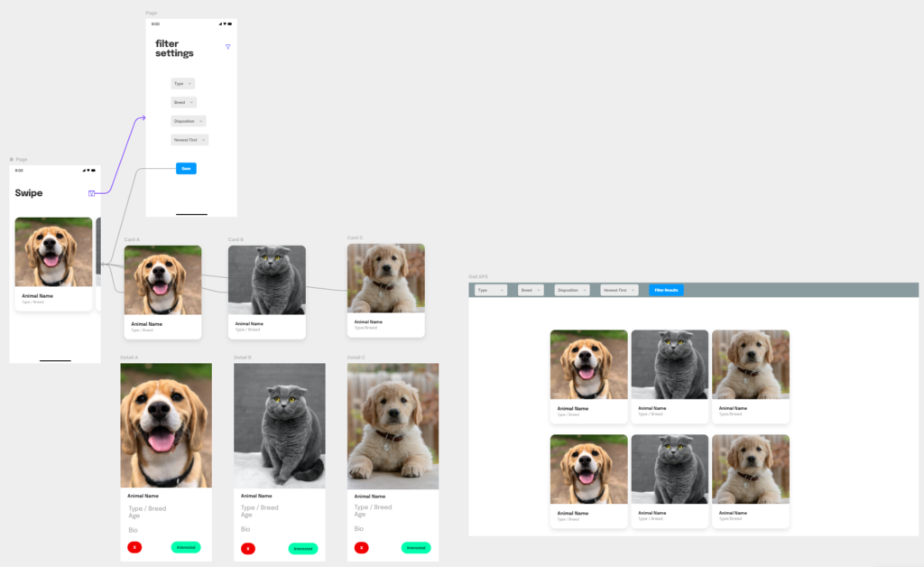
Task: Open the Type dropdown in Dell XPS toolbar
Action: click(x=490, y=290)
